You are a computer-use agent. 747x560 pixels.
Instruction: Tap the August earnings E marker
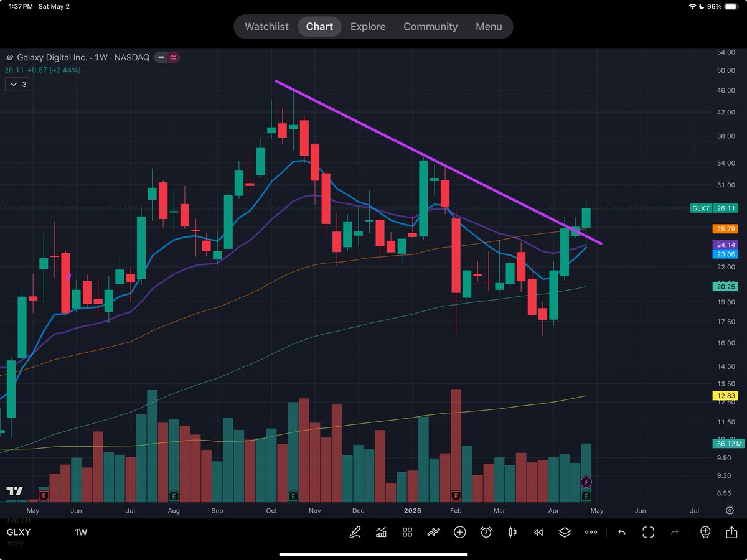tap(174, 496)
